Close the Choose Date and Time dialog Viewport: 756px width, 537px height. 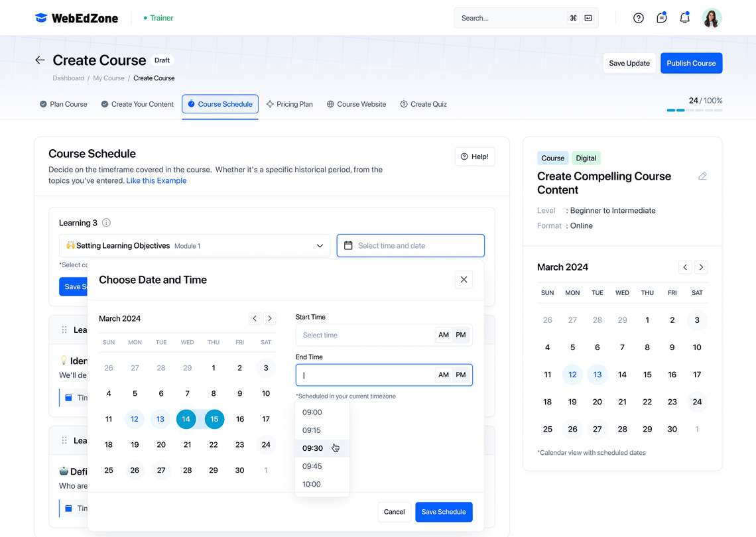[x=464, y=280]
